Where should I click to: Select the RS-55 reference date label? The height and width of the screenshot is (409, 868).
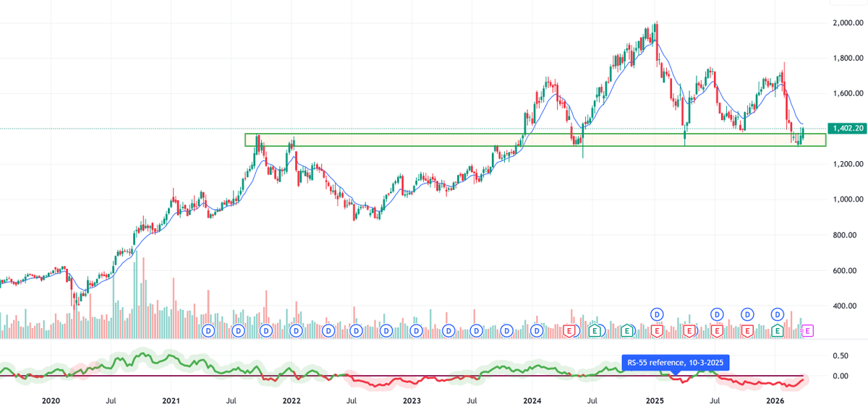[x=674, y=363]
